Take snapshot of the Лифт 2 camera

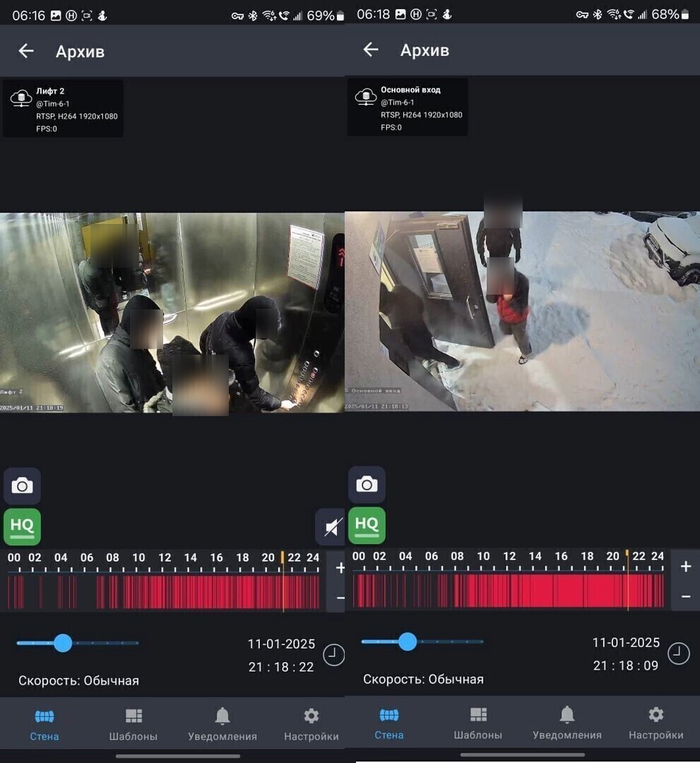click(x=22, y=486)
